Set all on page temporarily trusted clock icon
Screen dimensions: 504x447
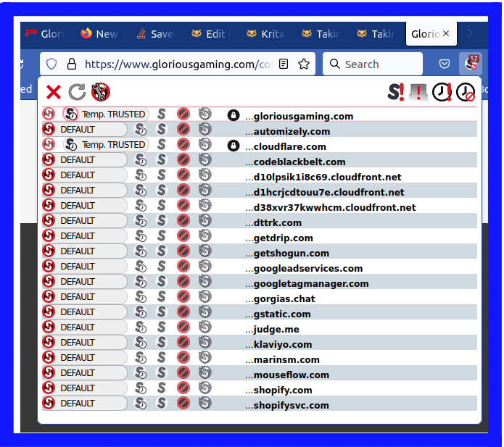pyautogui.click(x=442, y=92)
